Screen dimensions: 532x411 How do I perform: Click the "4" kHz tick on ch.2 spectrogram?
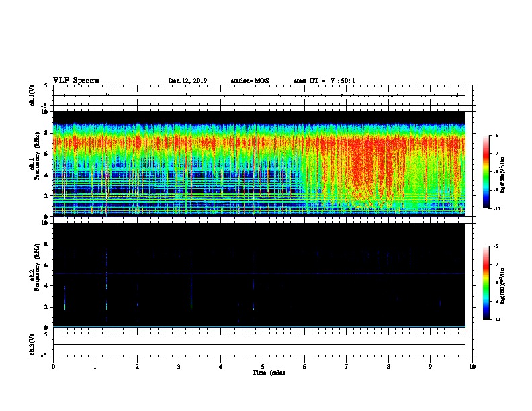(46, 286)
